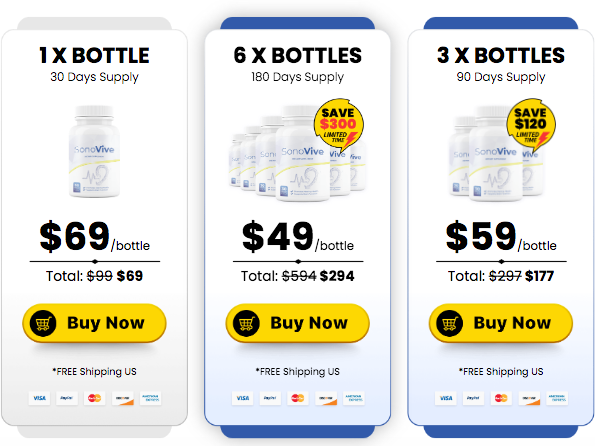
Task: Click the Mastercard icon under the 6 bottles offer
Action: click(298, 398)
